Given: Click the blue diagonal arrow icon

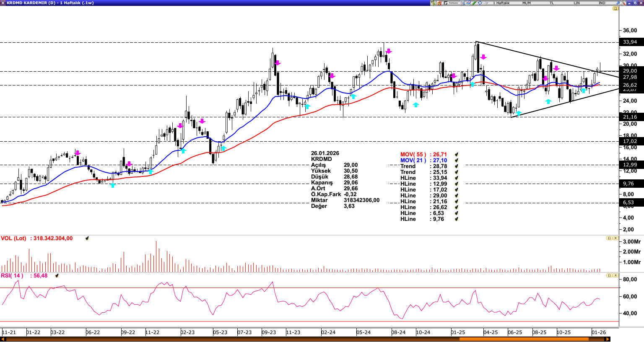Looking at the screenshot, I should click(618, 3).
